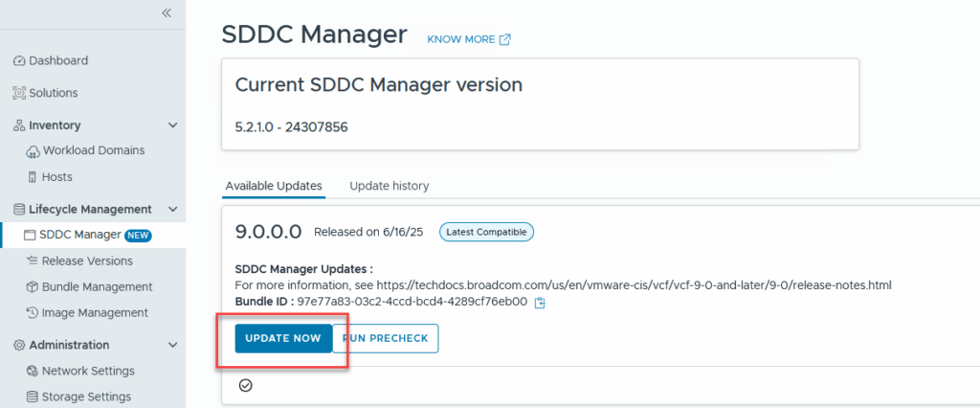Select the Available Updates tab
The image size is (980, 408).
tap(274, 186)
